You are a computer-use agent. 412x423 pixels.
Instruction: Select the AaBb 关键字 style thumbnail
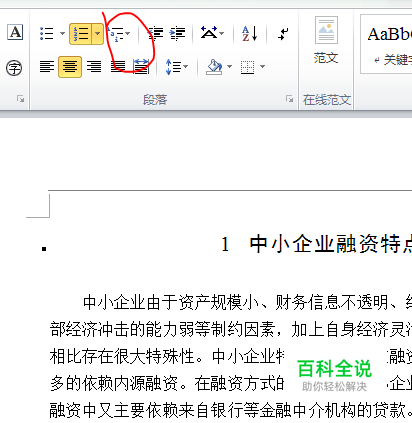[387, 44]
